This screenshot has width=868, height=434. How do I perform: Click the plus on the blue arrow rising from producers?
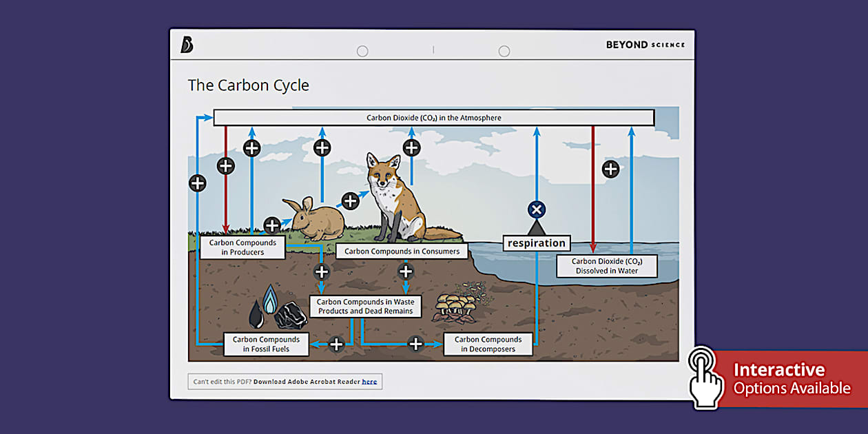[252, 148]
